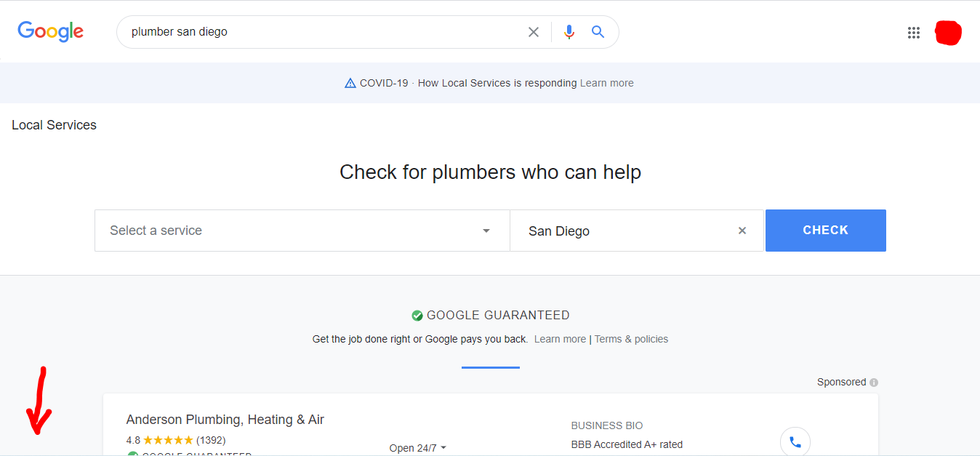Click the BUSINESS BIO label

click(607, 425)
